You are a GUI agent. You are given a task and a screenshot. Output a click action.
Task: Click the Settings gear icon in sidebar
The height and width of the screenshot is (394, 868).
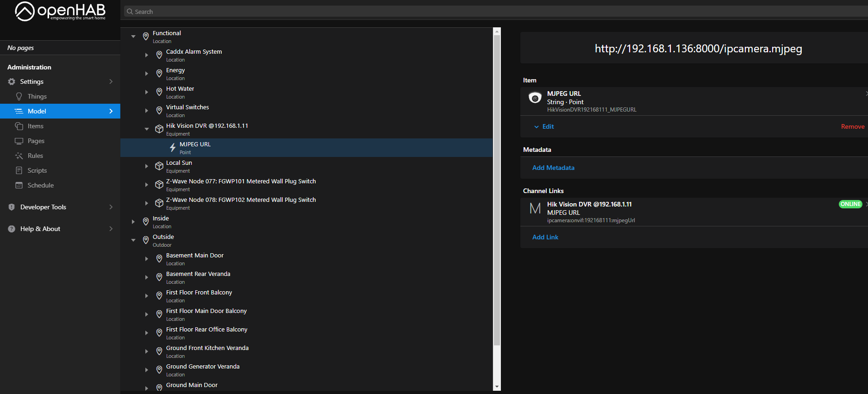[x=12, y=81]
